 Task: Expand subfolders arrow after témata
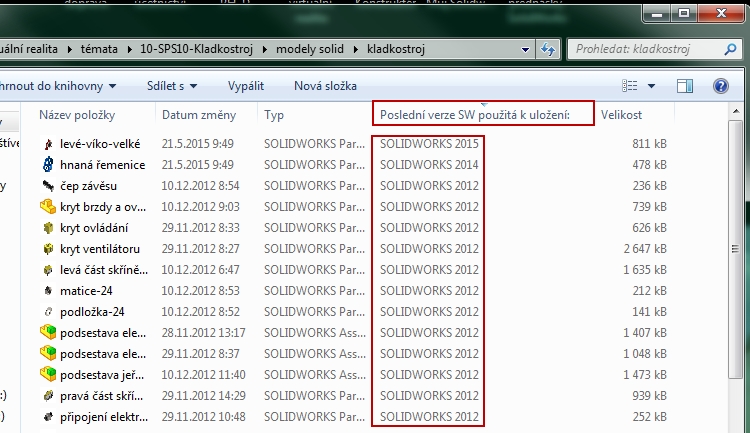tap(129, 49)
